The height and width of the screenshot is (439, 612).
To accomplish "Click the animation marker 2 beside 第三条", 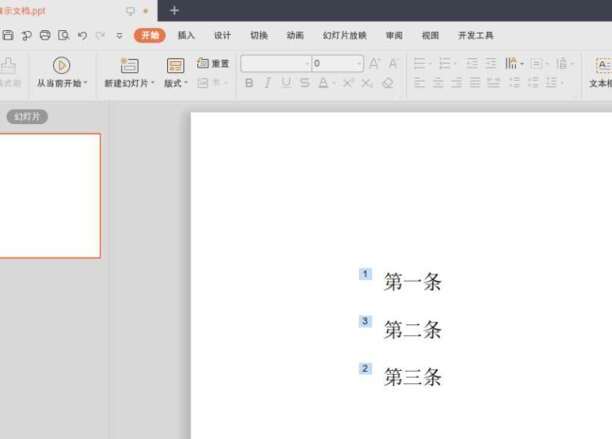I will tap(365, 368).
